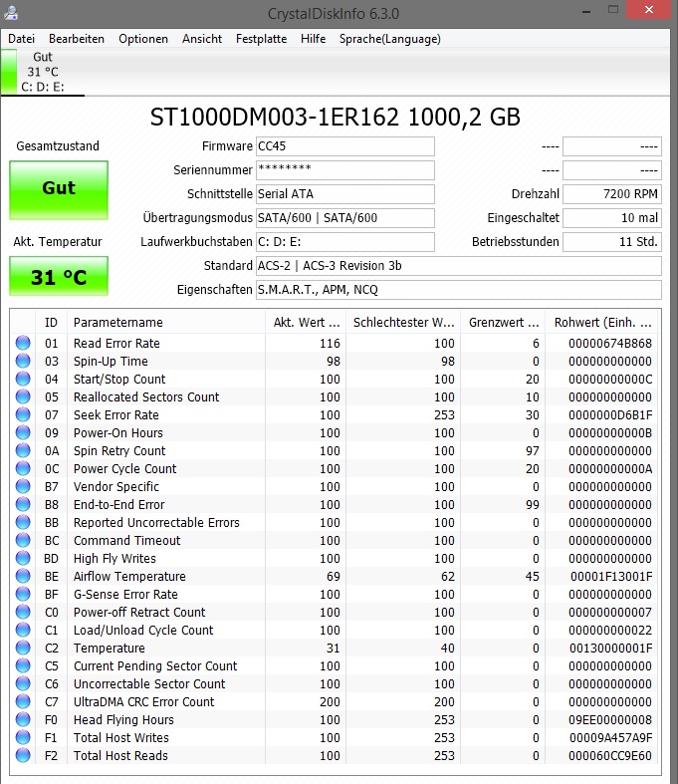678x784 pixels.
Task: Open the Bearbeiten menu
Action: point(77,39)
